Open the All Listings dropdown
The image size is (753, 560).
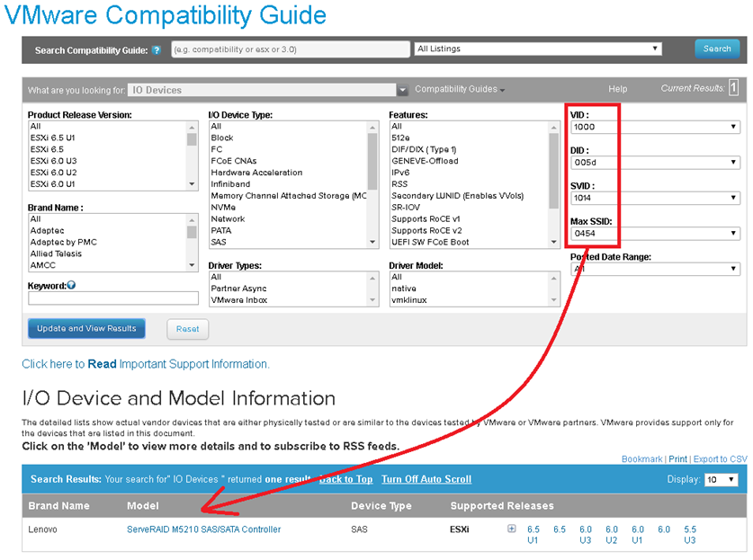538,49
